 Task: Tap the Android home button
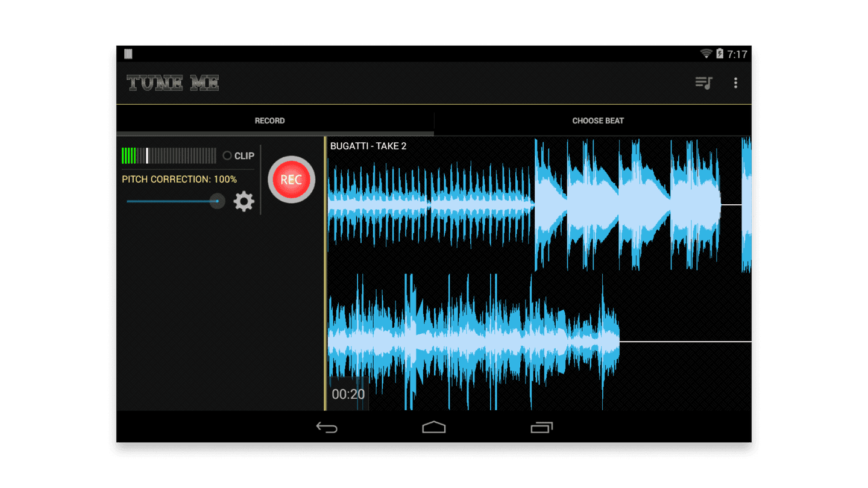433,427
